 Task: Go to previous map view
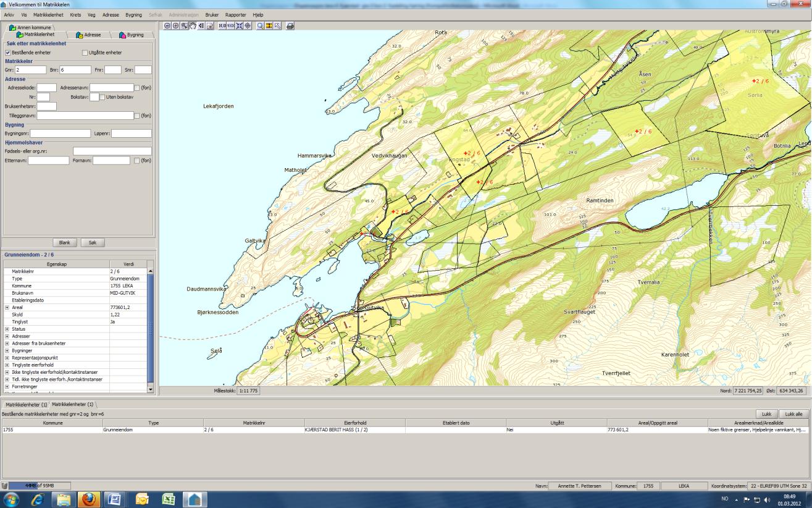point(201,26)
